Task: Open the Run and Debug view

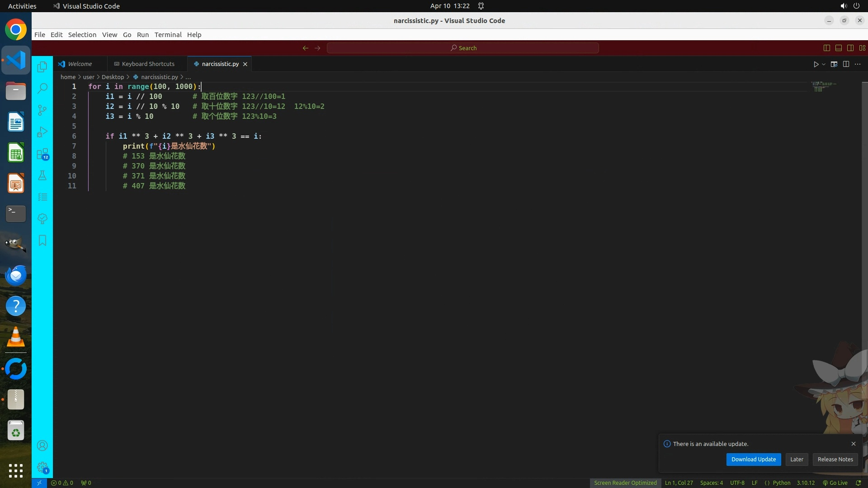Action: [x=42, y=132]
